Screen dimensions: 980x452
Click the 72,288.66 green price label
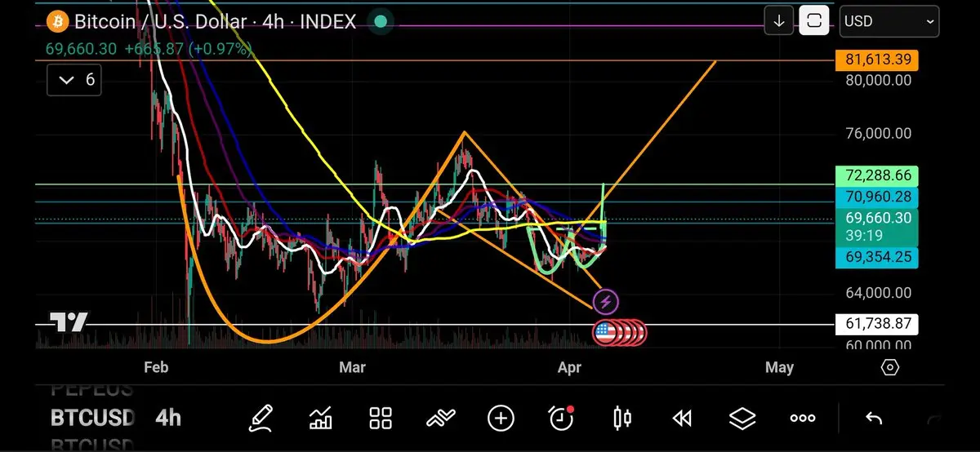(877, 175)
